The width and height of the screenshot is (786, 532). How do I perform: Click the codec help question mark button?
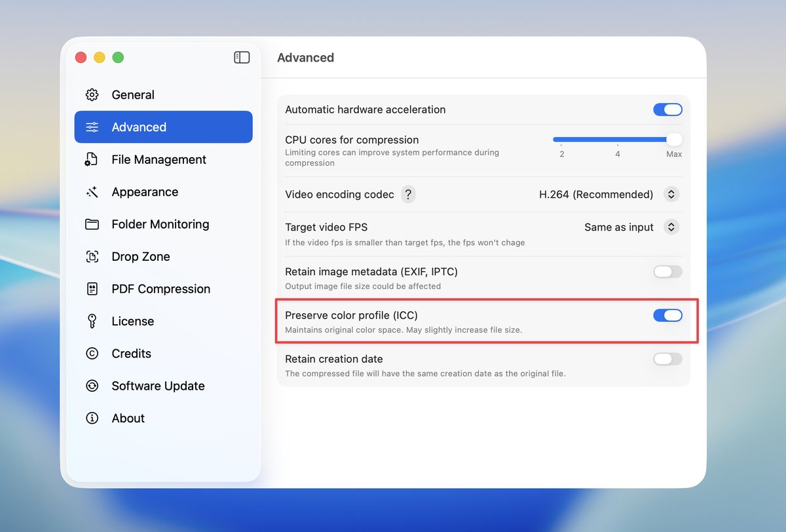(x=408, y=195)
